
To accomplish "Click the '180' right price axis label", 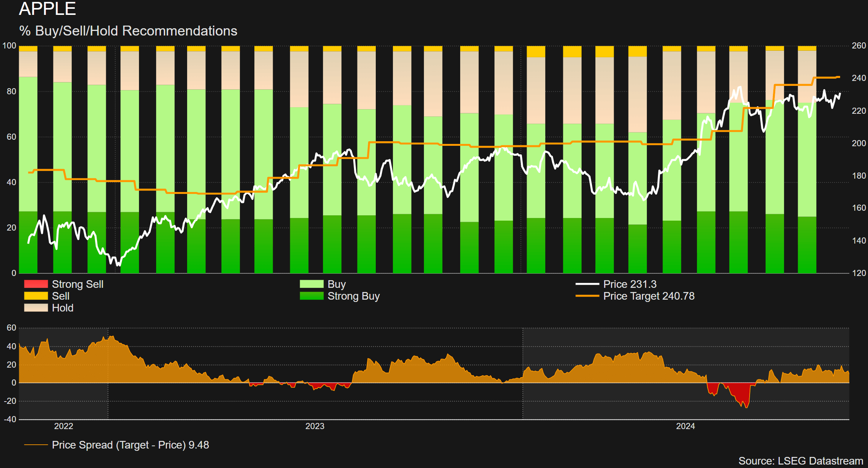I will point(859,176).
